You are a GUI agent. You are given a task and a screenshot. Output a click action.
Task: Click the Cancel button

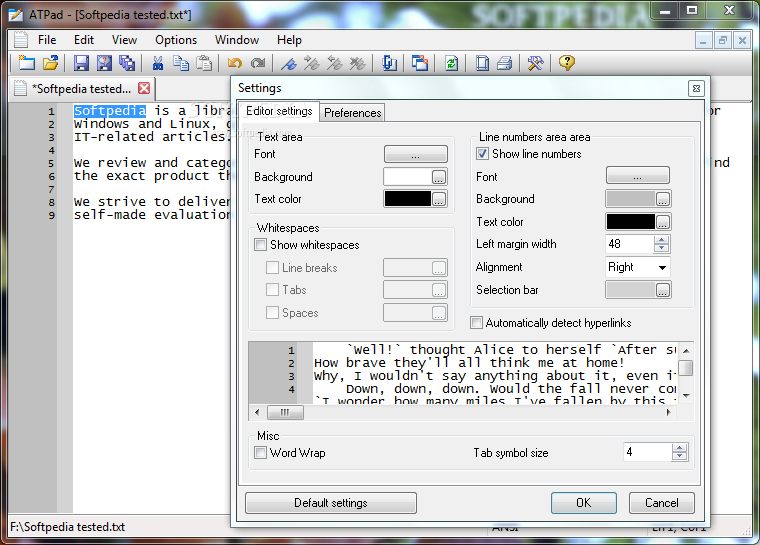[x=662, y=503]
